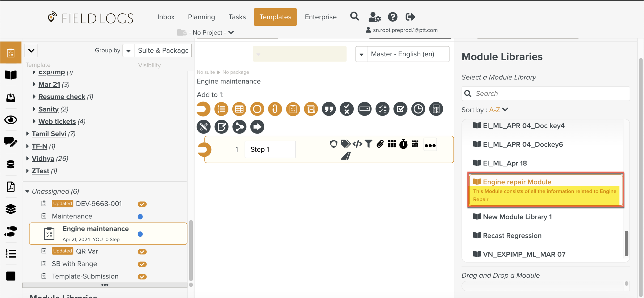Toggle visibility dot for Maintenance template

click(140, 217)
